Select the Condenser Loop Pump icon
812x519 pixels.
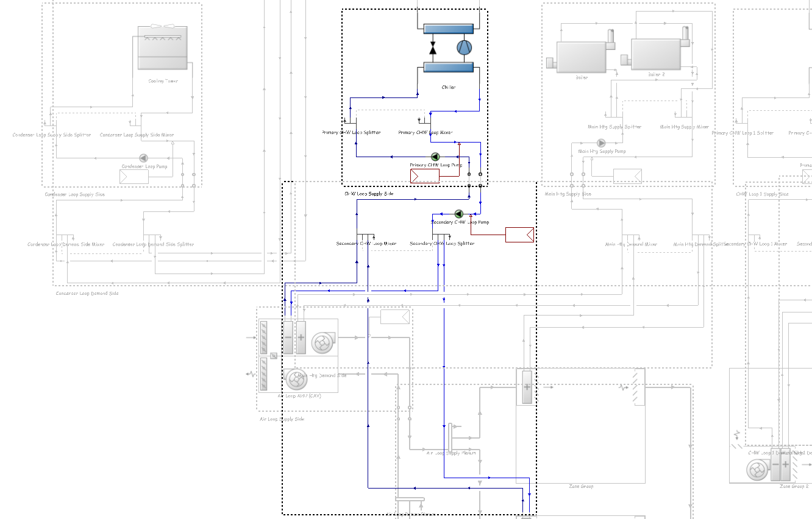pyautogui.click(x=144, y=158)
